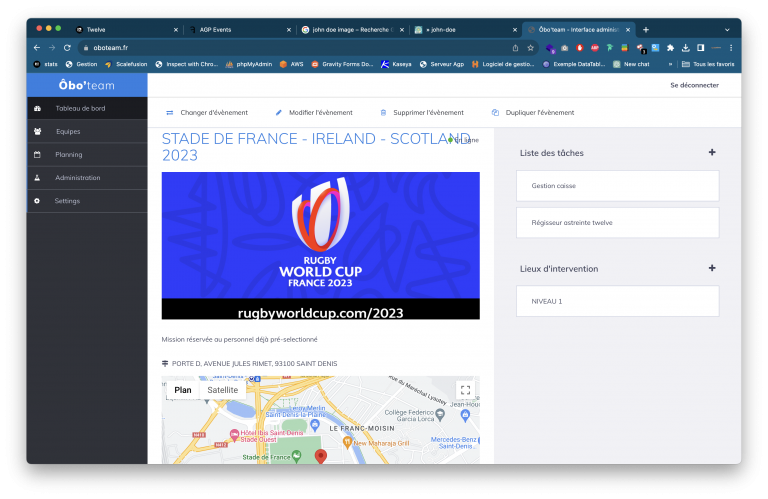Open the AWS bookmark
This screenshot has width=768, height=499.
[x=291, y=64]
